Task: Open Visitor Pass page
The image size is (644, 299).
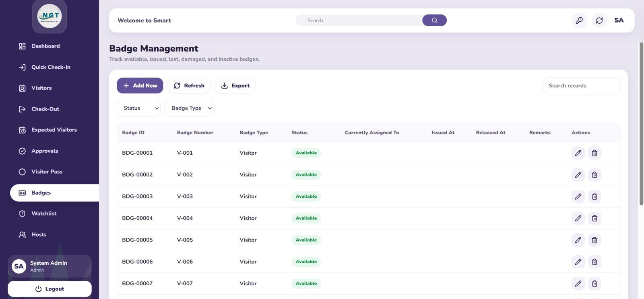Action: pos(47,172)
